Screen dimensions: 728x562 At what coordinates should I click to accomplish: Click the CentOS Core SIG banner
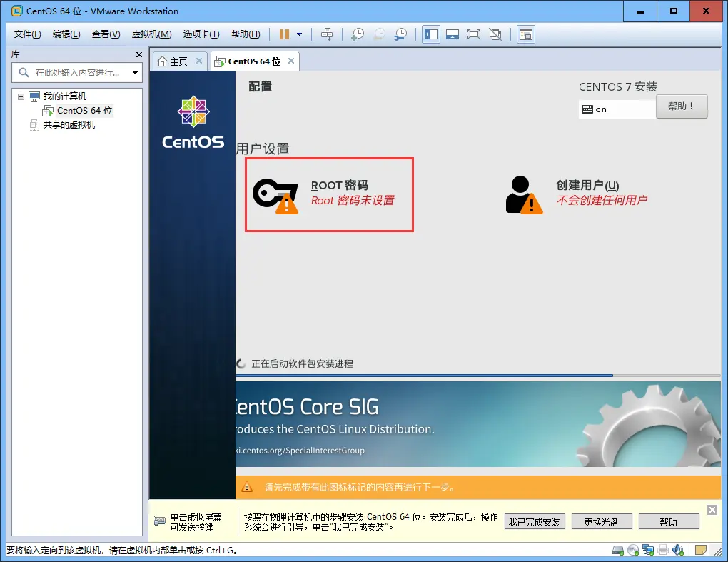[477, 424]
